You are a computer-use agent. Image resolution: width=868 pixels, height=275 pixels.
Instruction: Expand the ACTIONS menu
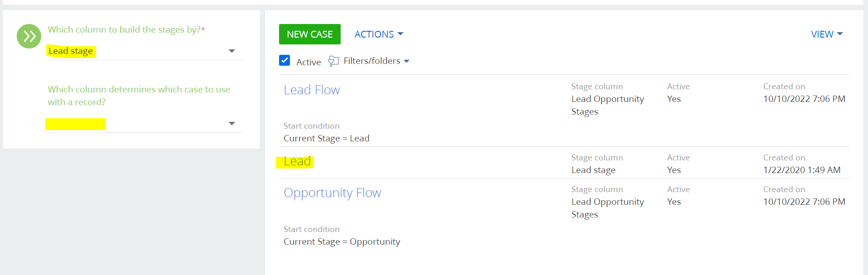tap(379, 34)
